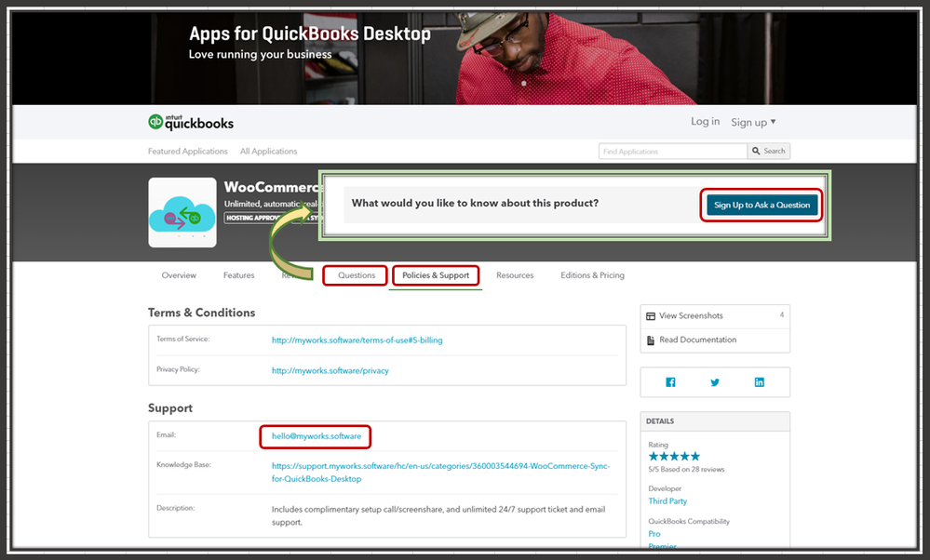930x560 pixels.
Task: Click the 'Apps for QuickBooks Desktop' banner title
Action: click(x=310, y=33)
